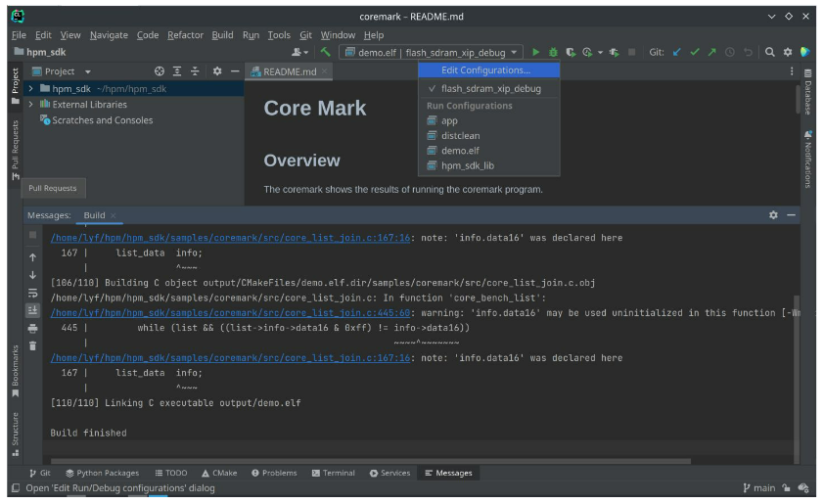Toggle scroll to end in Build output
The image size is (824, 504).
32,310
